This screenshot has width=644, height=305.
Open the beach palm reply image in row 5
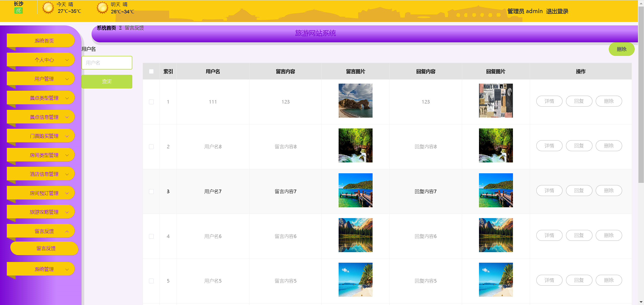point(496,280)
